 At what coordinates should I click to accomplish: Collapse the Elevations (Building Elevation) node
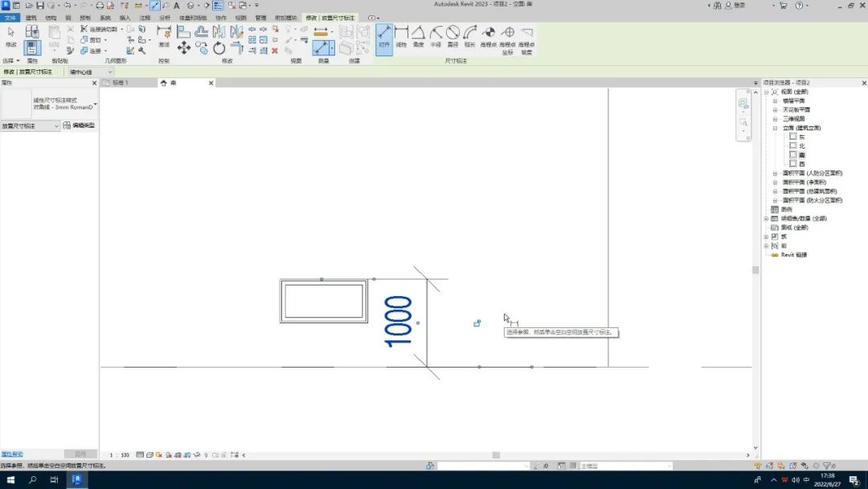point(775,128)
